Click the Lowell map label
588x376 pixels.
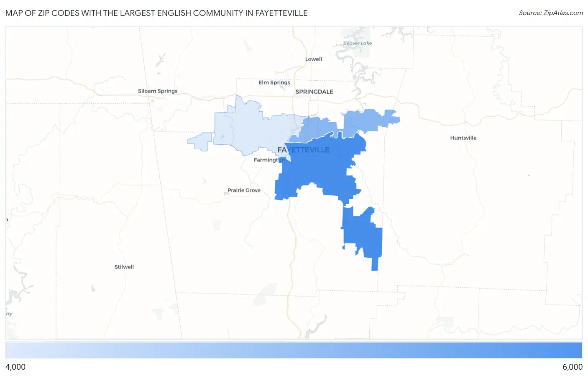(x=314, y=59)
